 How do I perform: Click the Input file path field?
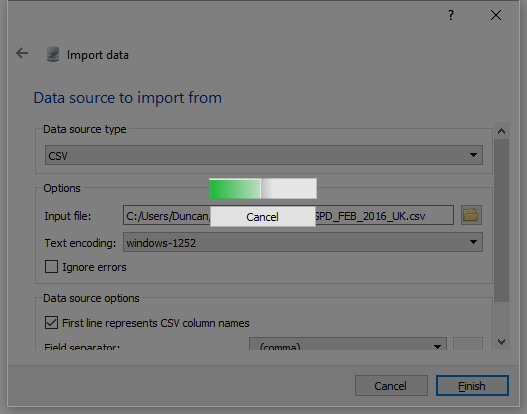[288, 215]
